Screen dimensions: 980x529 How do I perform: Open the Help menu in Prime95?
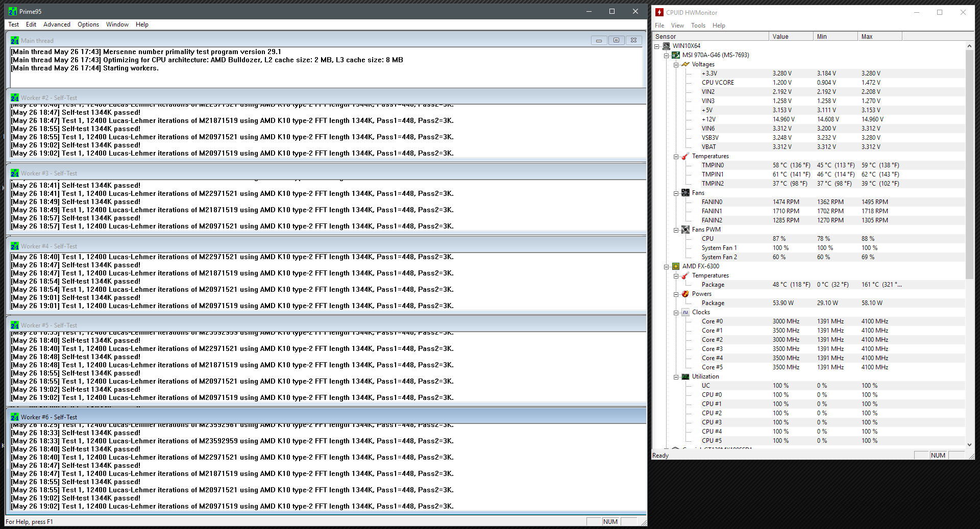(142, 24)
